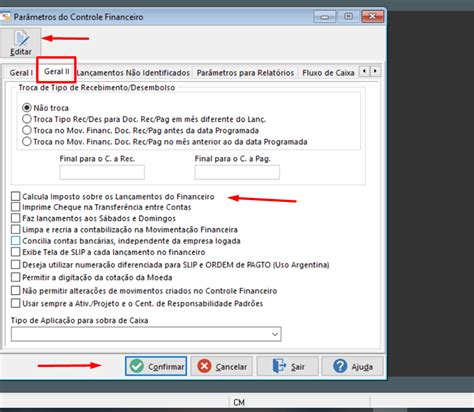The height and width of the screenshot is (412, 474).
Task: Enable Calcula Imposto sobre os Lançamentos checkbox
Action: pyautogui.click(x=16, y=196)
